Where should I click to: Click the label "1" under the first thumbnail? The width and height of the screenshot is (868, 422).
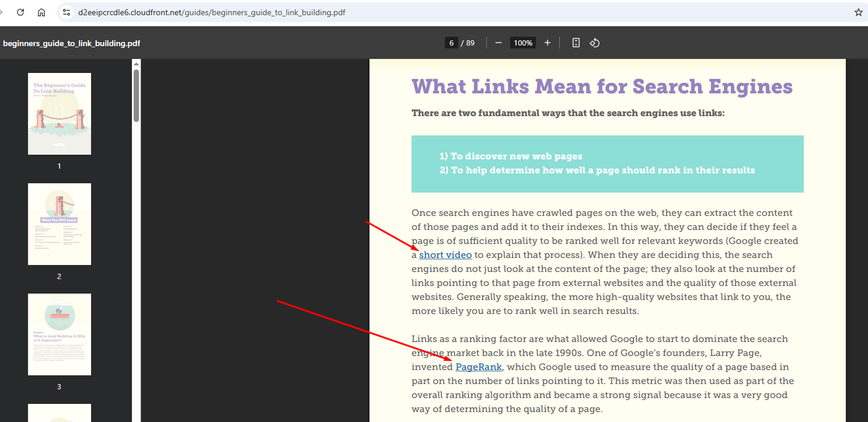[x=59, y=166]
